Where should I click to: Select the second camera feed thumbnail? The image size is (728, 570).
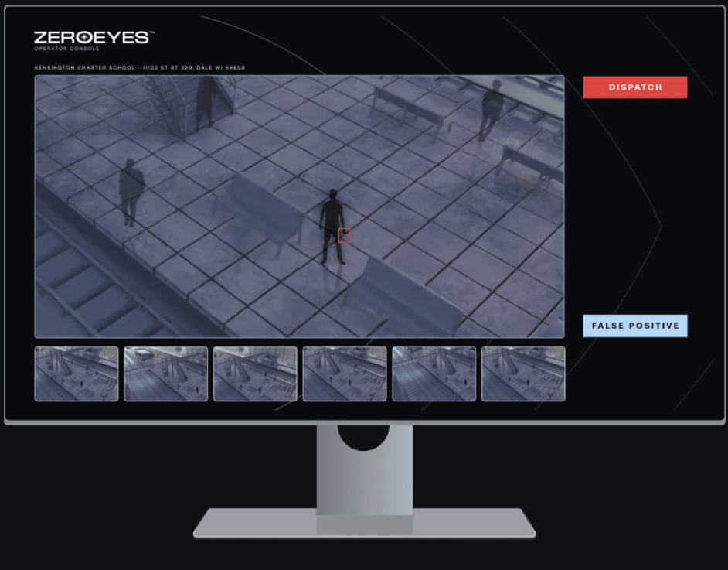[x=165, y=374]
